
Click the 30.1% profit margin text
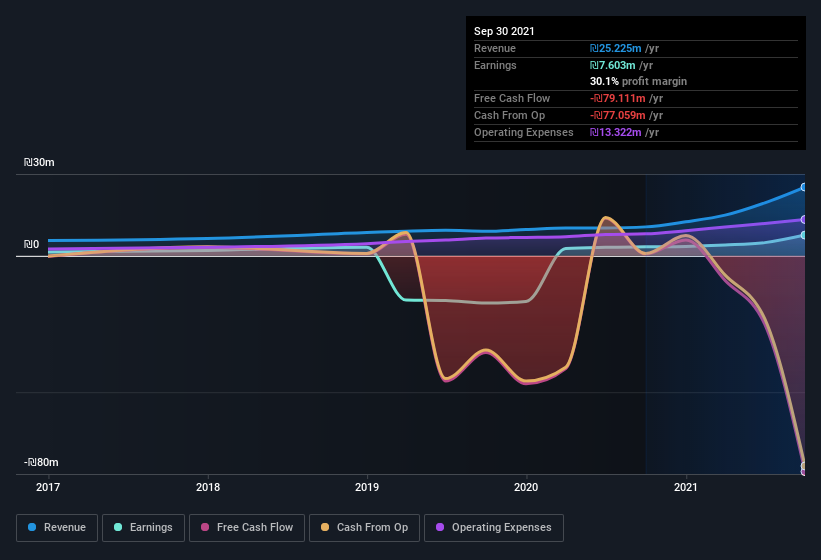point(638,82)
